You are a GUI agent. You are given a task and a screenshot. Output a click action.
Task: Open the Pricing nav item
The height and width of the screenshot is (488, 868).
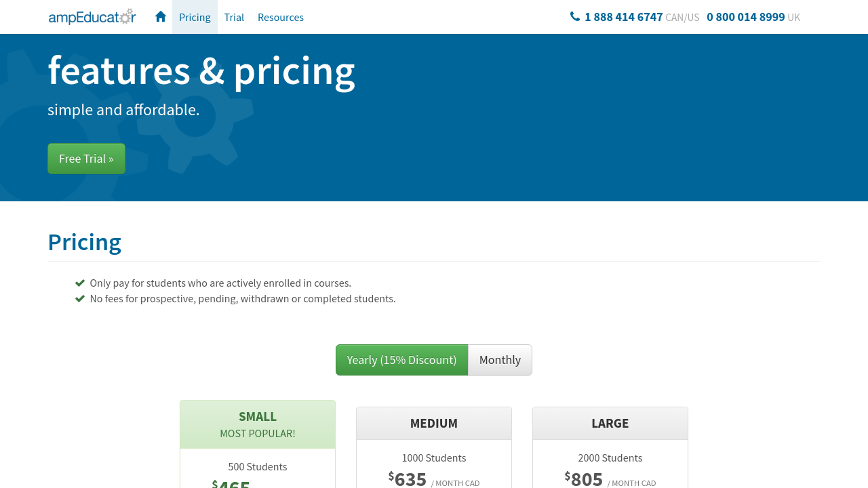click(195, 17)
